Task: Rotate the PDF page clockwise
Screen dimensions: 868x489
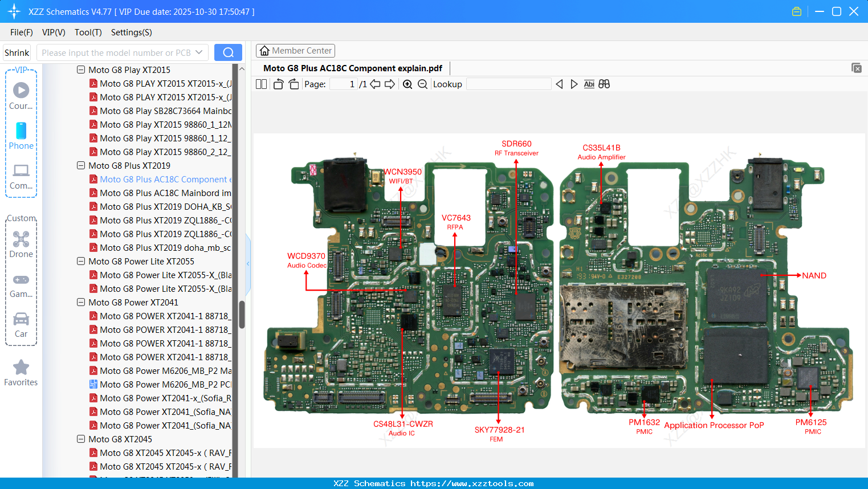Action: [x=294, y=84]
